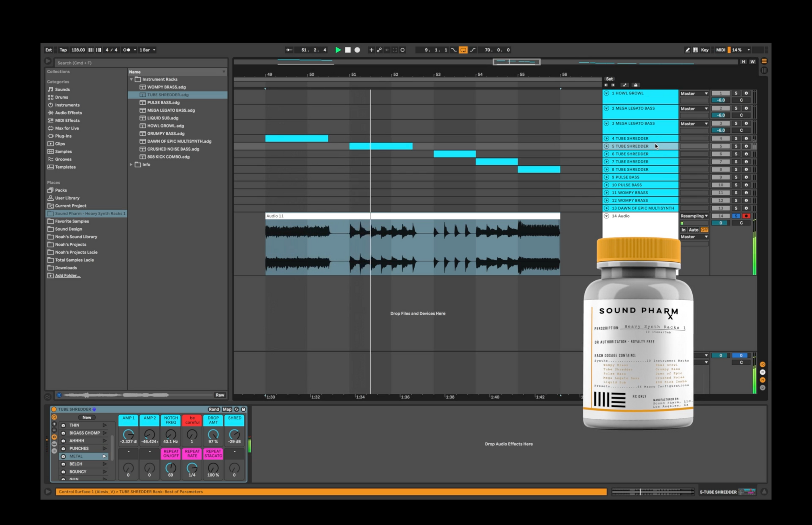
Task: Toggle the computer MIDI keyboard icon
Action: click(x=695, y=50)
